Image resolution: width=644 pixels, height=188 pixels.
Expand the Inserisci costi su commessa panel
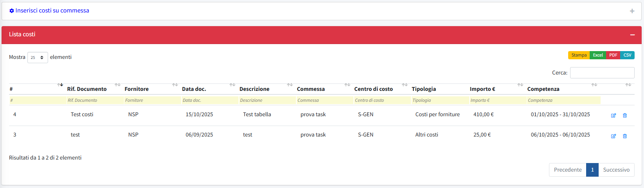pyautogui.click(x=632, y=11)
